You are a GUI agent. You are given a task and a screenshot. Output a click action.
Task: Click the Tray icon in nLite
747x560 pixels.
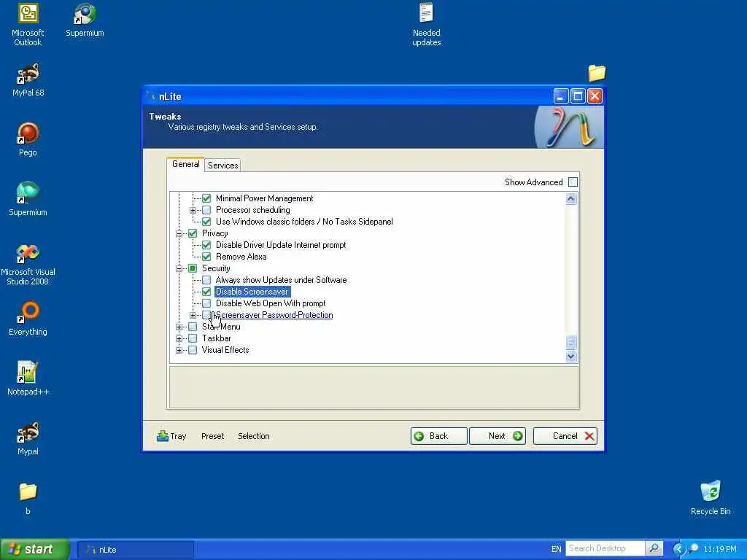tap(163, 436)
